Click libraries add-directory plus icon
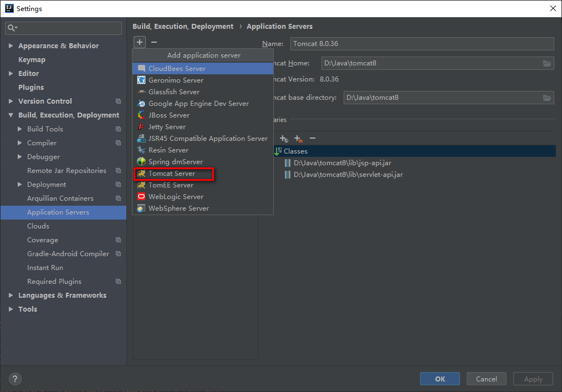Viewport: 562px width, 392px height. (298, 139)
